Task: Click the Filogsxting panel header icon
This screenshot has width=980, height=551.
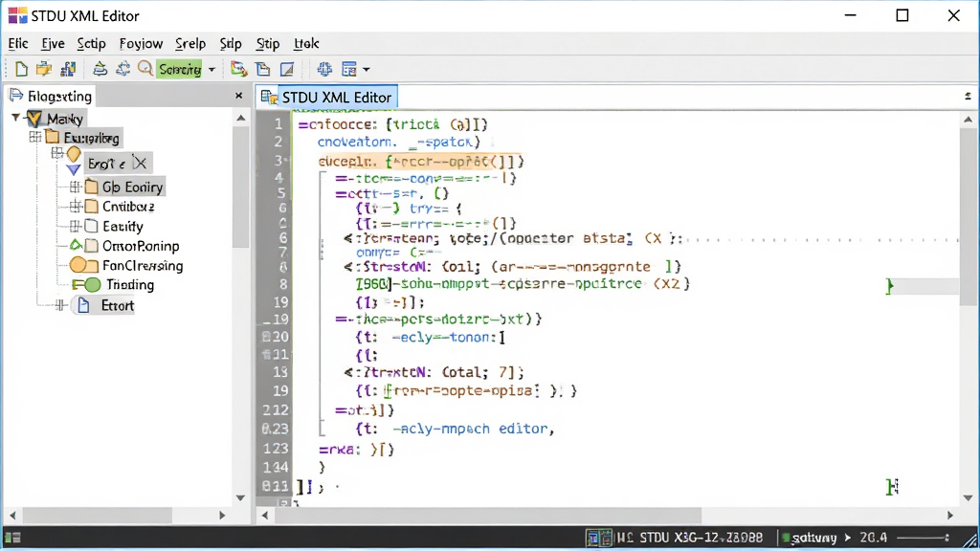Action: point(15,95)
